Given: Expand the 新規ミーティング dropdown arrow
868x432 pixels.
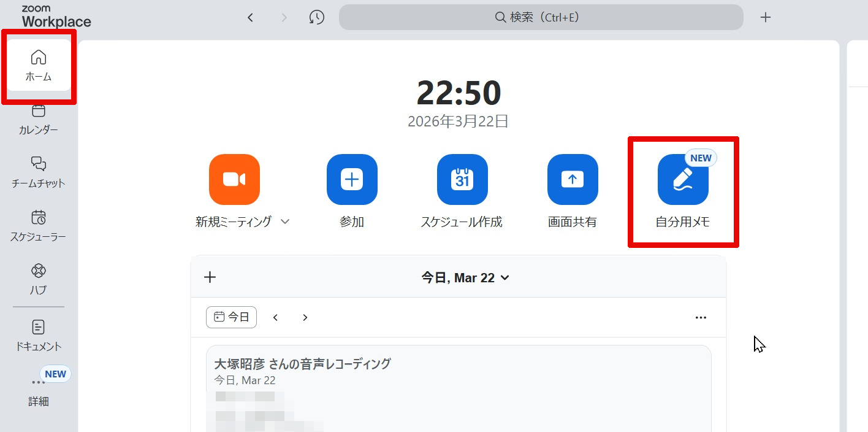Looking at the screenshot, I should coord(285,222).
